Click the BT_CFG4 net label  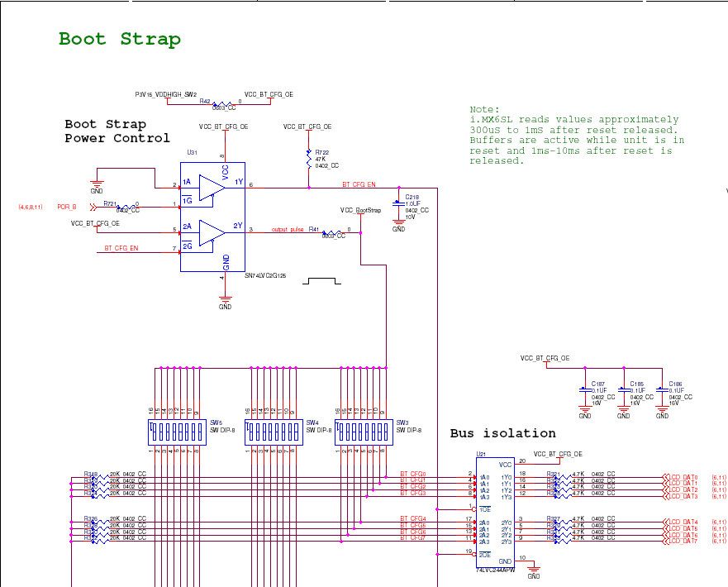[412, 518]
